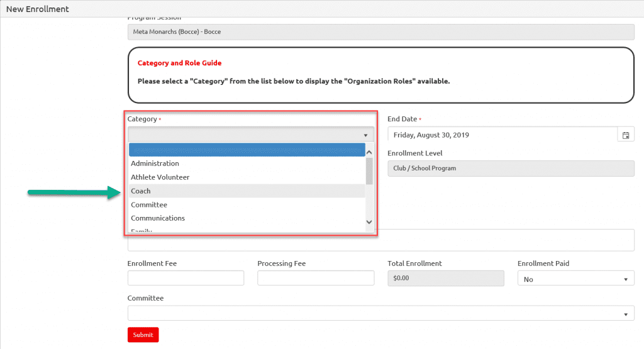This screenshot has height=349, width=644.
Task: Choose Communications from the list
Action: [247, 218]
